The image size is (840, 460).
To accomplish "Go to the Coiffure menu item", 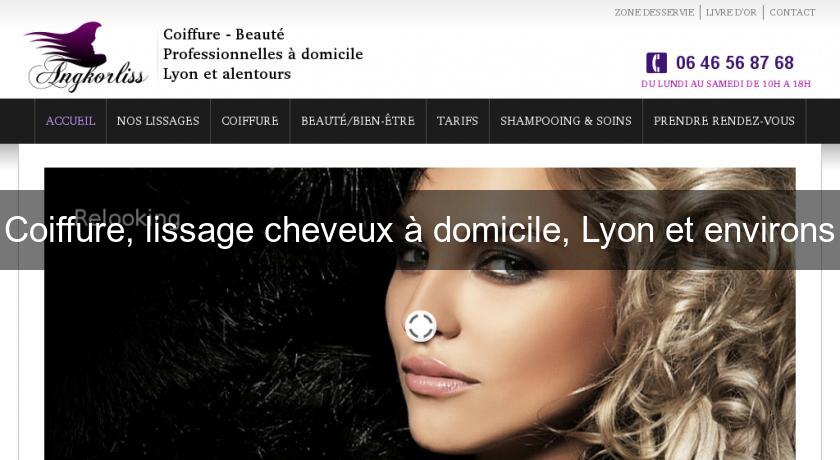I will 250,121.
